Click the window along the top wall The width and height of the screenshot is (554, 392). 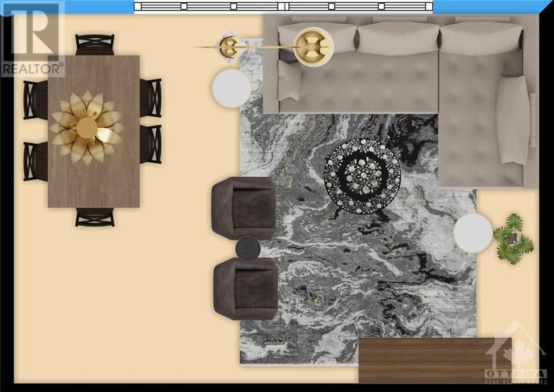tap(283, 6)
